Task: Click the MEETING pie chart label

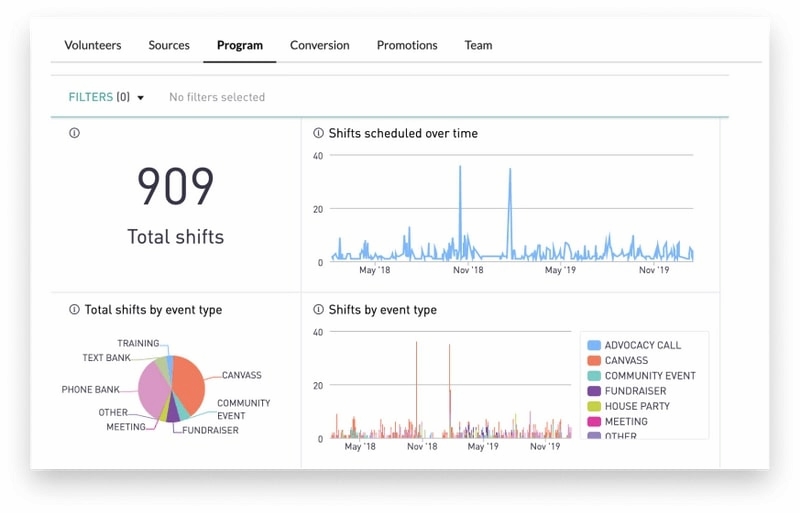Action: coord(126,427)
